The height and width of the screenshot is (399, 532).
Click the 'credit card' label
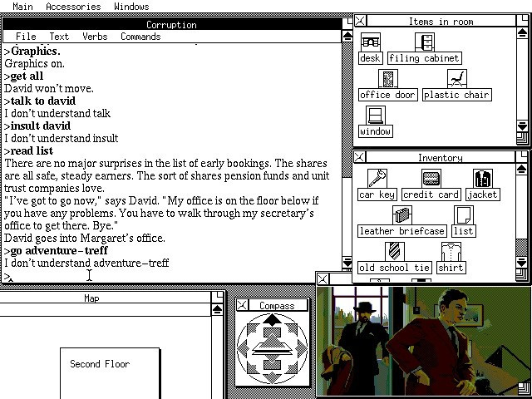tap(431, 195)
